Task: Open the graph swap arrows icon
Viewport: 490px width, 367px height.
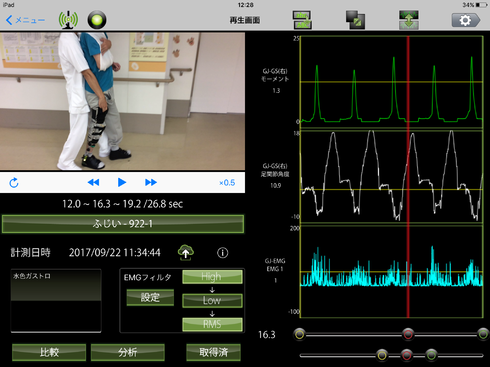Action: coord(302,20)
